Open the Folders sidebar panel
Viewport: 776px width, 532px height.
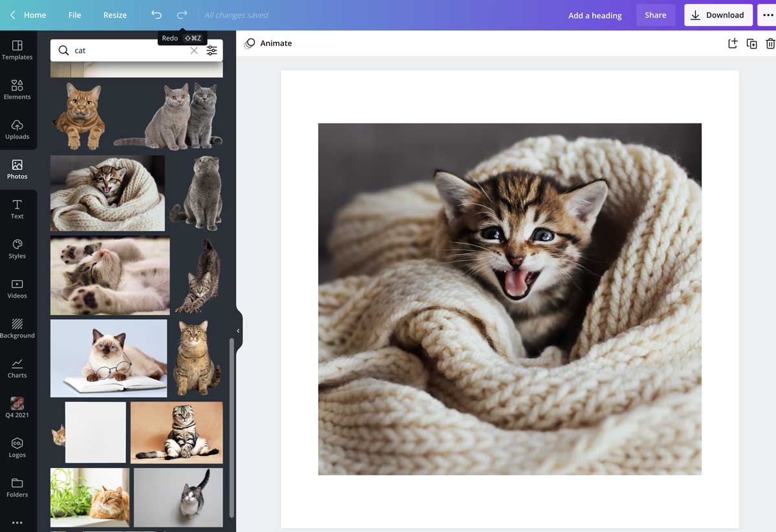17,487
